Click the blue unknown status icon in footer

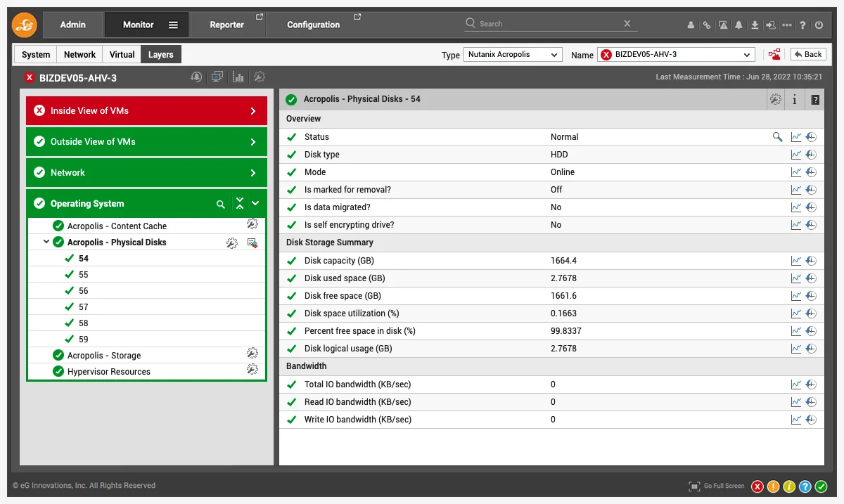point(805,486)
